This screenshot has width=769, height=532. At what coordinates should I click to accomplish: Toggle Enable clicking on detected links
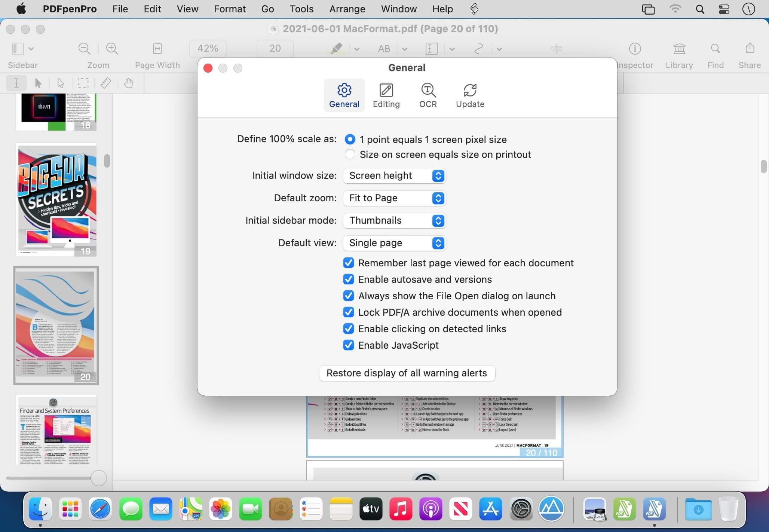[x=349, y=329]
